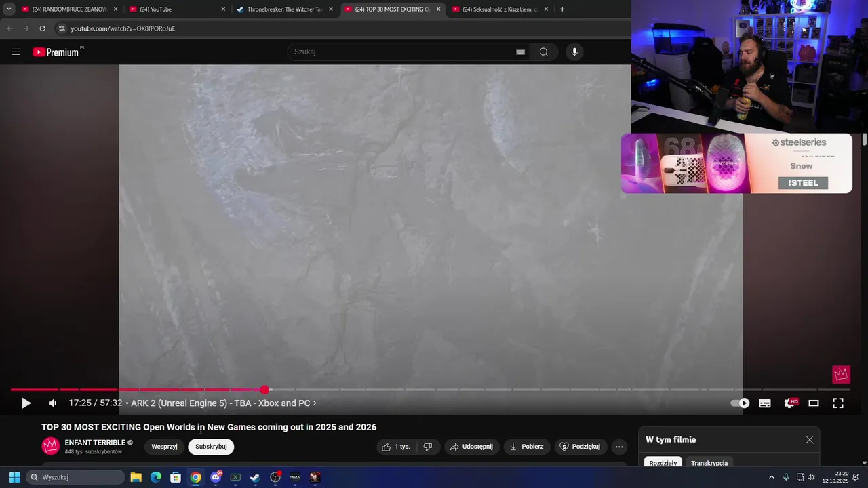Image resolution: width=868 pixels, height=488 pixels.
Task: Click the magnifier search button
Action: (x=544, y=52)
